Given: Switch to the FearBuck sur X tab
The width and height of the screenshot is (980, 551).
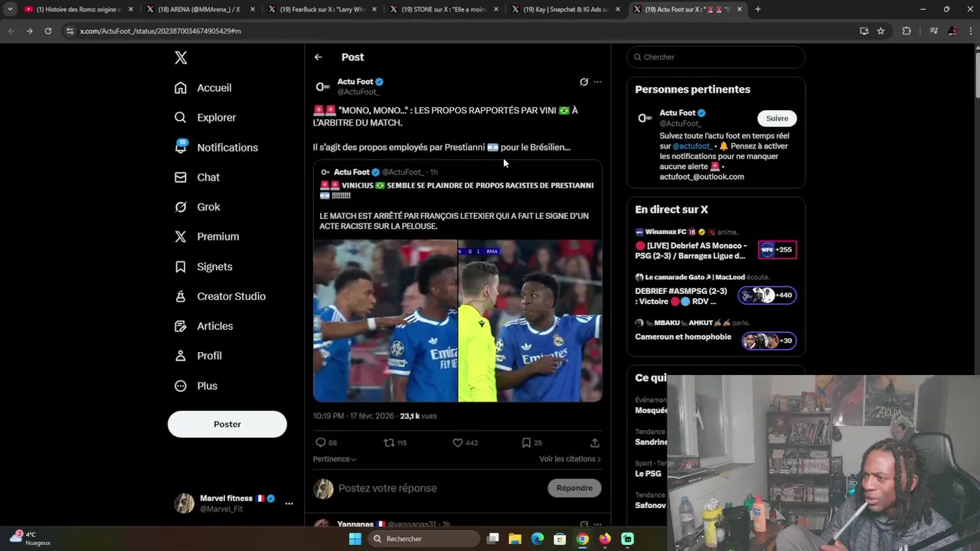Looking at the screenshot, I should click(322, 9).
